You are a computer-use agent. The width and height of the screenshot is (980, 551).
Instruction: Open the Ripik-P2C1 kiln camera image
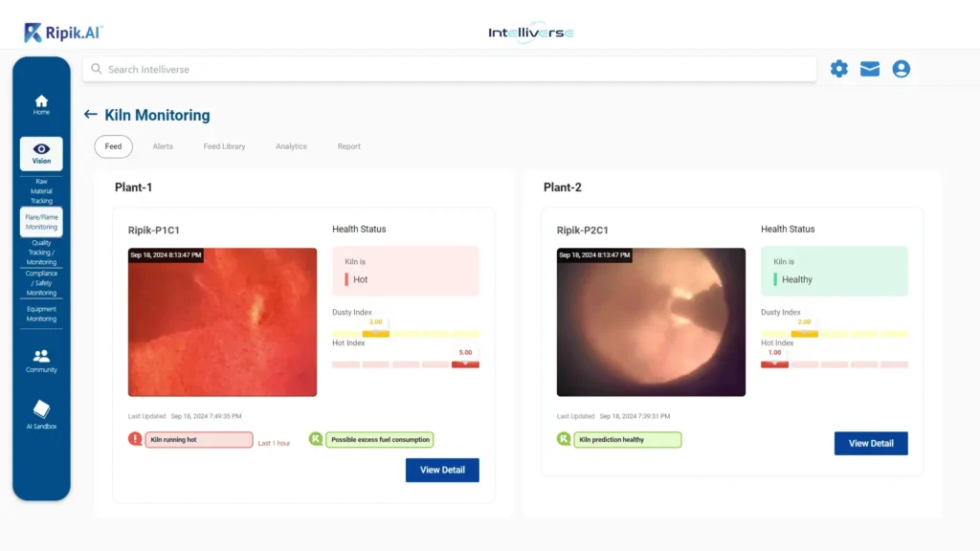[651, 322]
